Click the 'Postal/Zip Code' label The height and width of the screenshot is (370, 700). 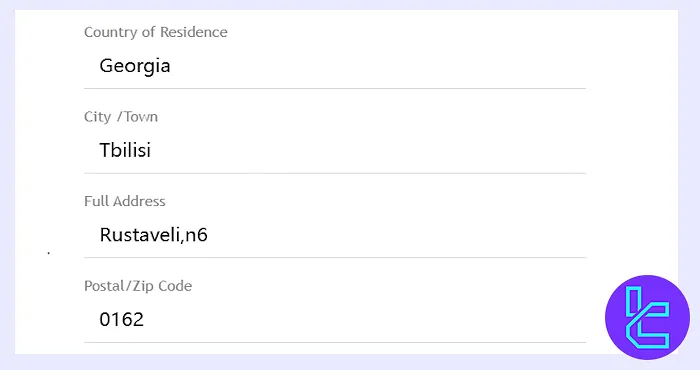pos(138,286)
